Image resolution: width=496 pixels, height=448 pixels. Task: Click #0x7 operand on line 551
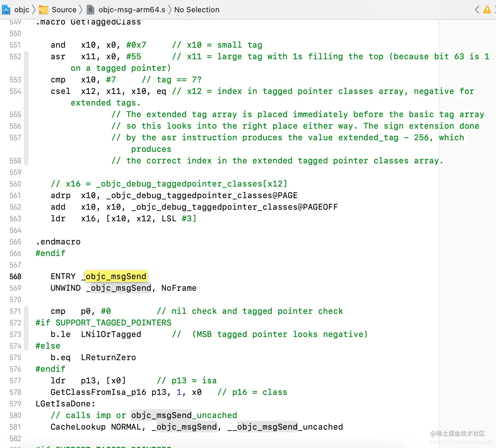[136, 45]
